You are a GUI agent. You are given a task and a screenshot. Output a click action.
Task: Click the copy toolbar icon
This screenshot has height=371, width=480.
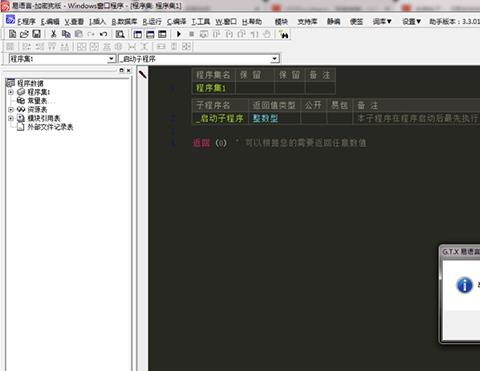click(x=66, y=34)
